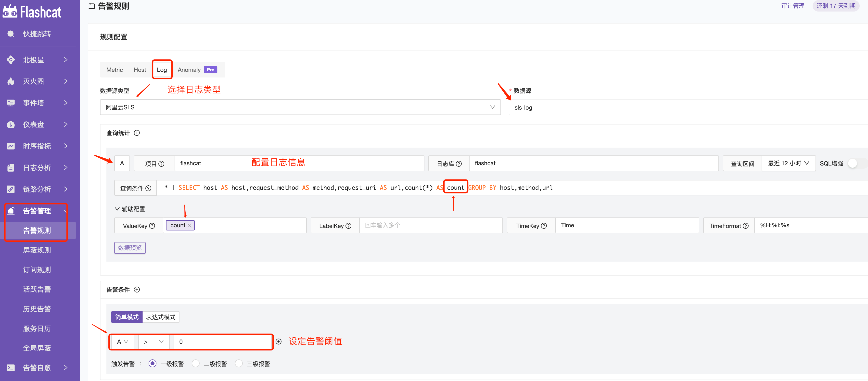868x381 pixels.
Task: Click the plus icon next to 查询统计
Action: [x=137, y=133]
